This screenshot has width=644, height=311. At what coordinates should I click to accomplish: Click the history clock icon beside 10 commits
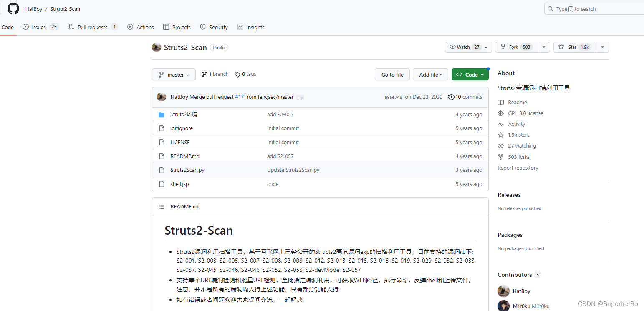451,97
